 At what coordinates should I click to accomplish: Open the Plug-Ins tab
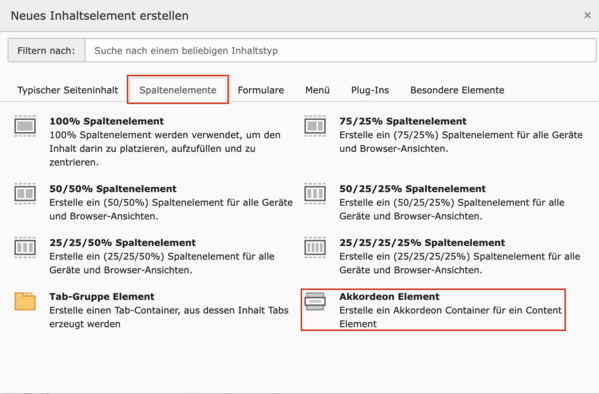370,90
